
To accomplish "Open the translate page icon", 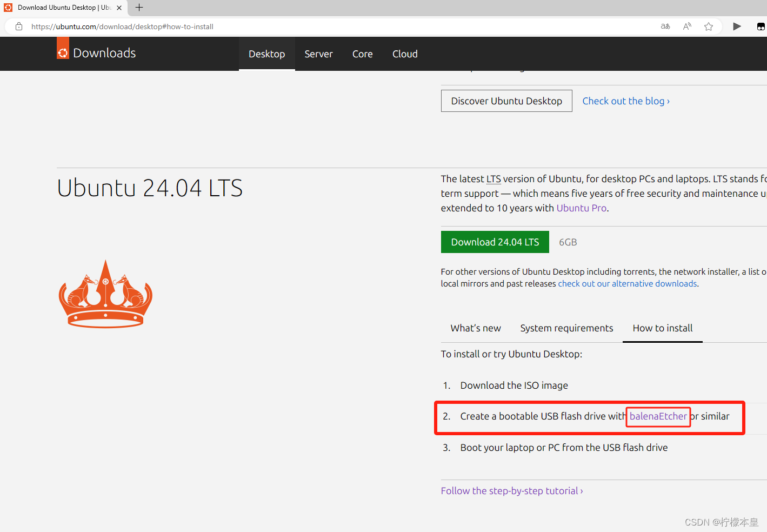I will tap(665, 26).
